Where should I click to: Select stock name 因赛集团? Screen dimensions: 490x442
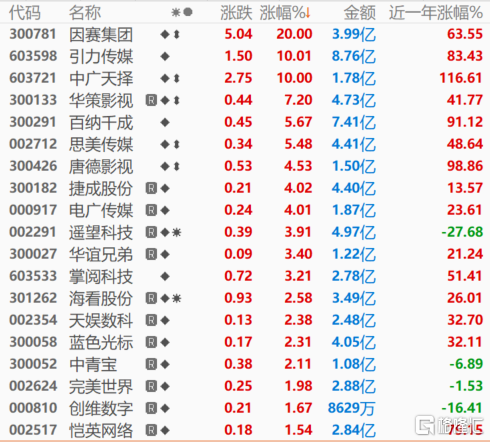pos(101,34)
